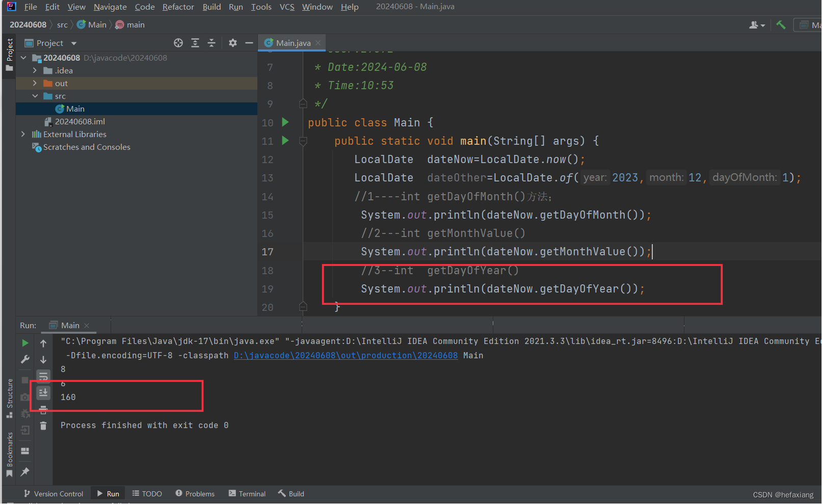The height and width of the screenshot is (504, 822).
Task: Expand all in Project panel
Action: click(195, 43)
